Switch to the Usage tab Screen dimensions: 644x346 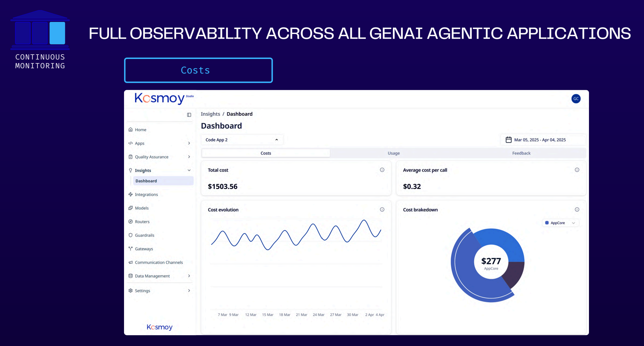tap(393, 153)
